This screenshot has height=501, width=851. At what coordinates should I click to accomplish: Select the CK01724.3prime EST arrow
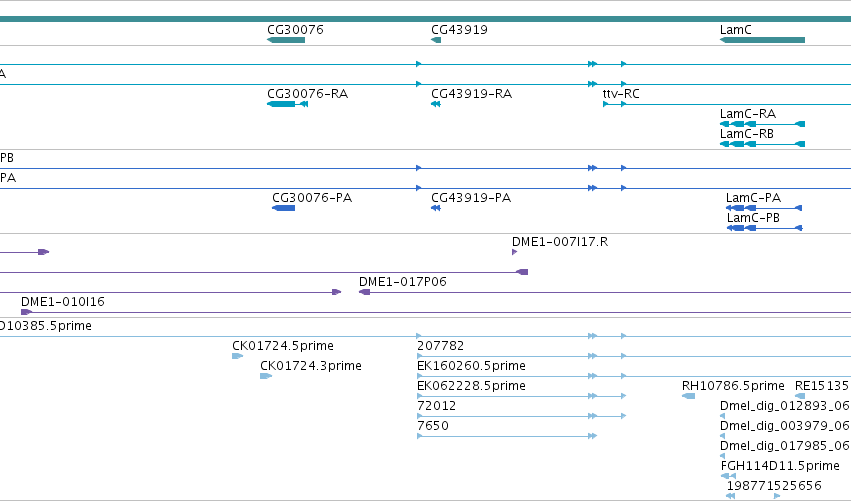click(266, 376)
